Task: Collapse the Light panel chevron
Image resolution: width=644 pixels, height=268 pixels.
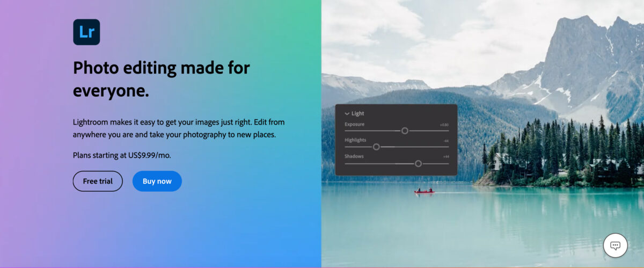Action: pyautogui.click(x=347, y=114)
